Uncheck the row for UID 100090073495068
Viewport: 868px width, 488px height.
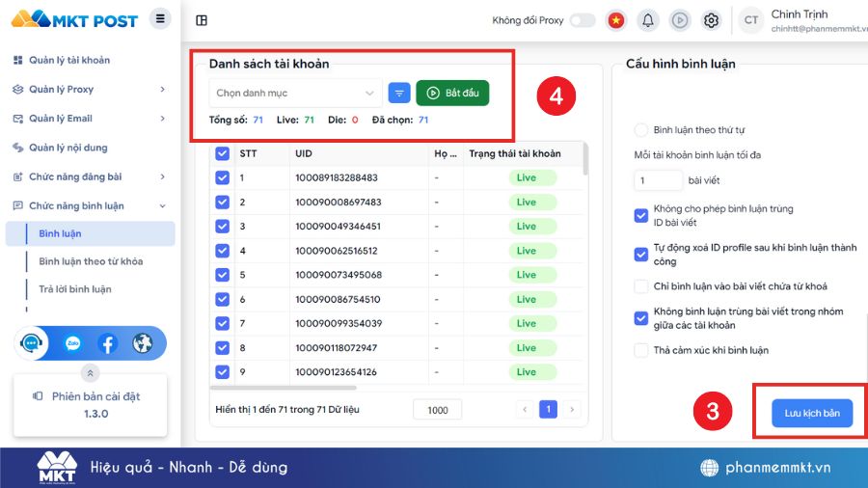(222, 275)
